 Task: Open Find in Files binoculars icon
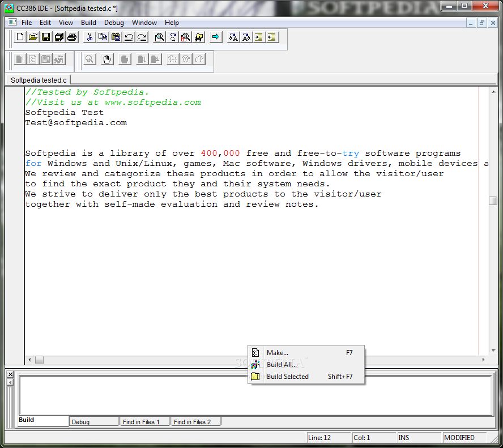coord(199,37)
